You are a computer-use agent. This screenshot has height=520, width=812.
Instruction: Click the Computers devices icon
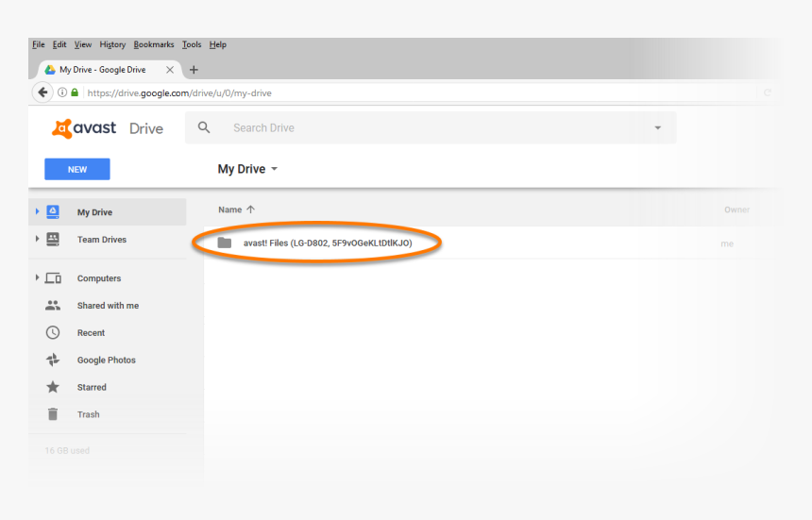[x=53, y=278]
